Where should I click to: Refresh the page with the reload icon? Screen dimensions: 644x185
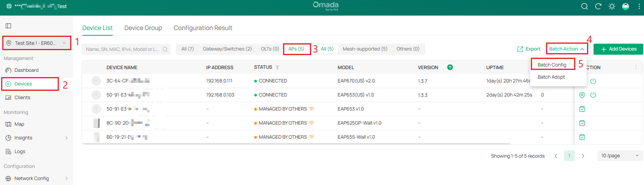(x=598, y=6)
